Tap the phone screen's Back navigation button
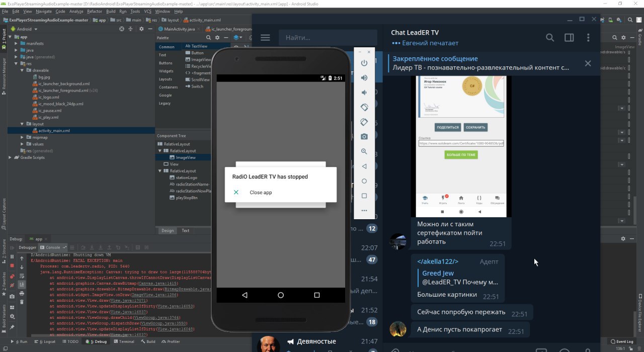The width and height of the screenshot is (644, 352). pos(245,295)
